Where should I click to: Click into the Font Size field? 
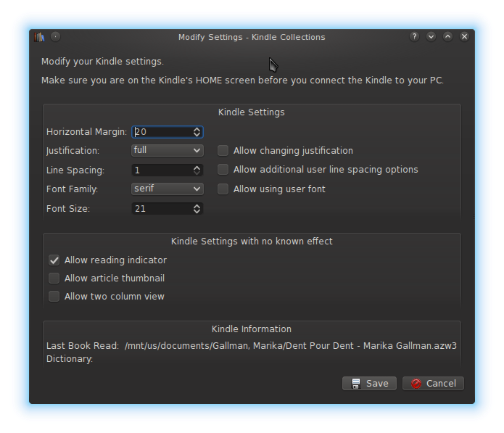[x=162, y=209]
